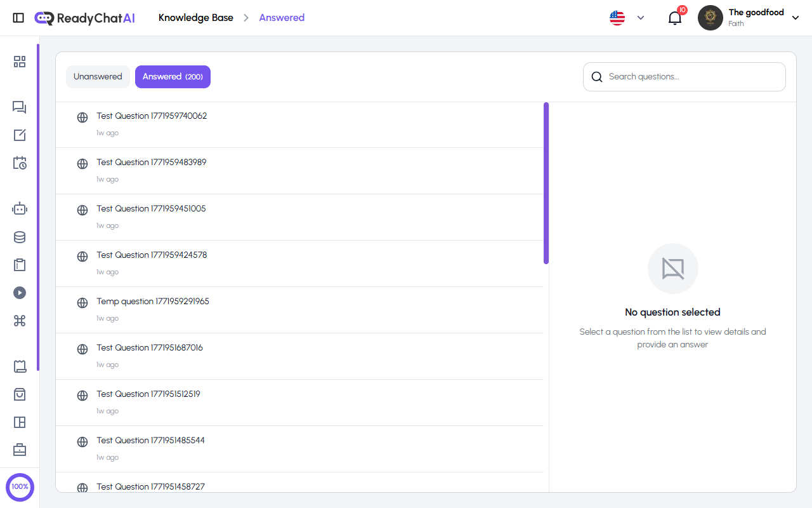
Task: Click the 100% progress circle
Action: (x=20, y=486)
